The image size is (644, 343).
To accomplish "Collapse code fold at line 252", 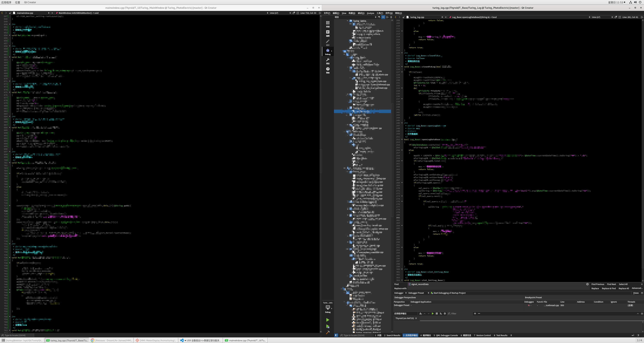I will (402, 139).
